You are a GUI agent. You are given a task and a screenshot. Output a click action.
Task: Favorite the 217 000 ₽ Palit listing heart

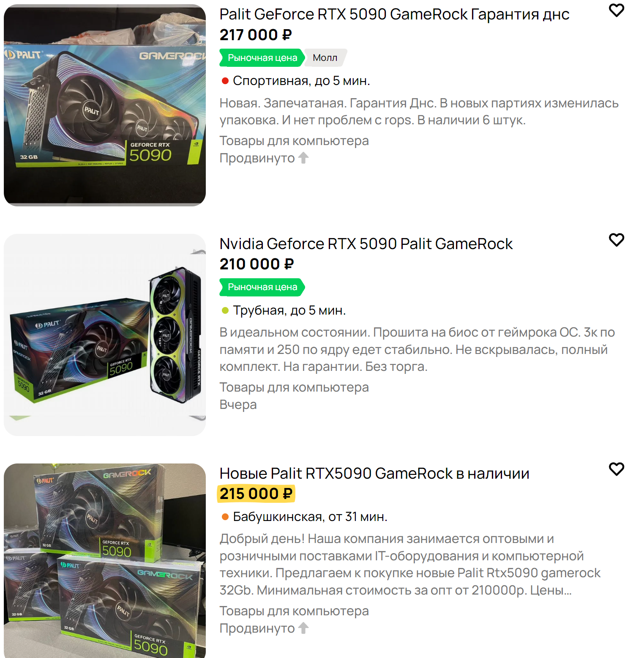[x=616, y=10]
